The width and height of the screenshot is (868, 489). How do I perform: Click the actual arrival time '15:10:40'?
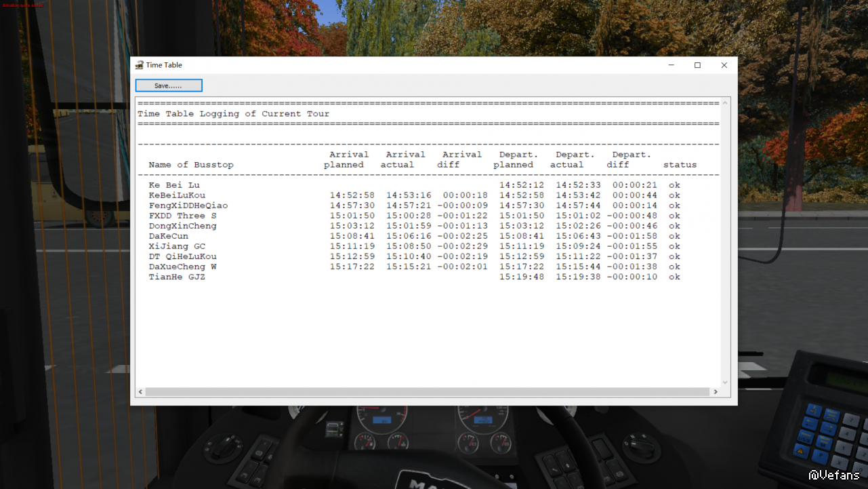409,256
